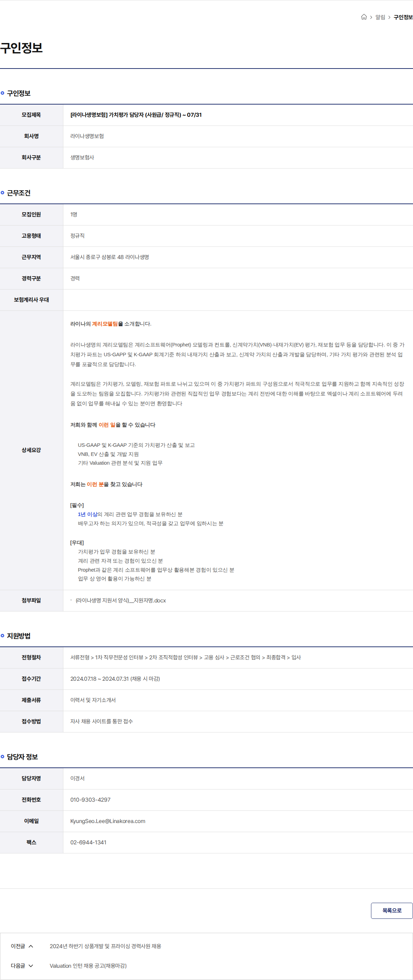Click the 목록으로 button

[392, 910]
